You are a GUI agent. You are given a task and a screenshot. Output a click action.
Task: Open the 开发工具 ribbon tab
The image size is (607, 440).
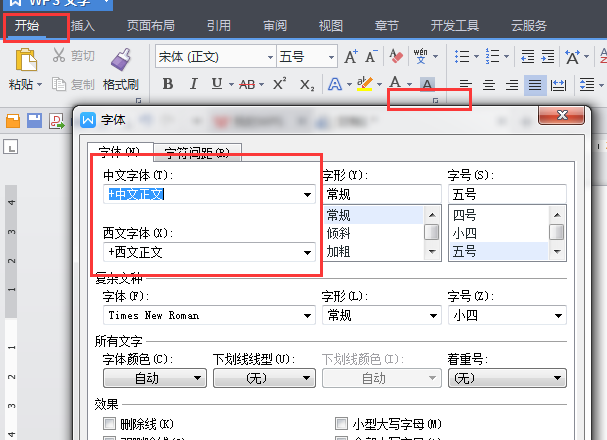[455, 26]
